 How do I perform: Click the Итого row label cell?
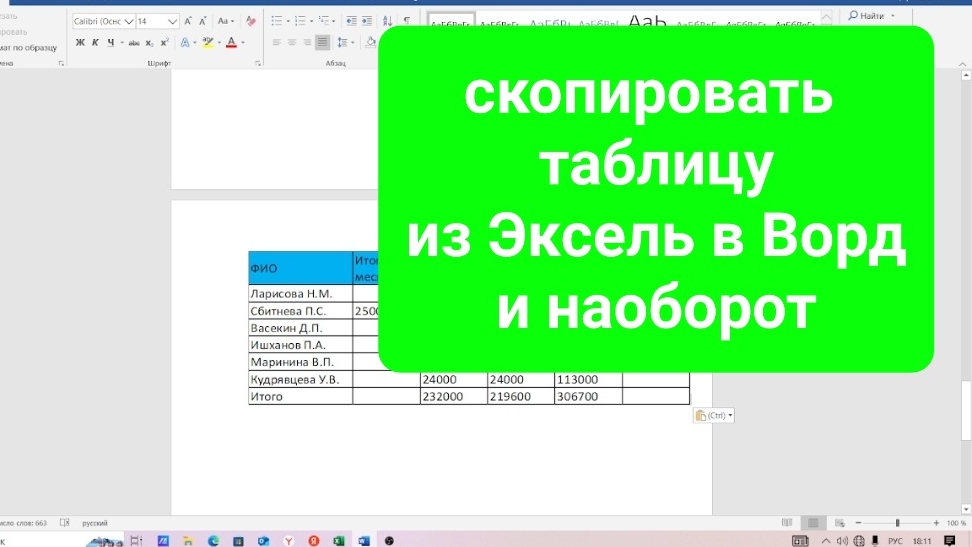301,396
